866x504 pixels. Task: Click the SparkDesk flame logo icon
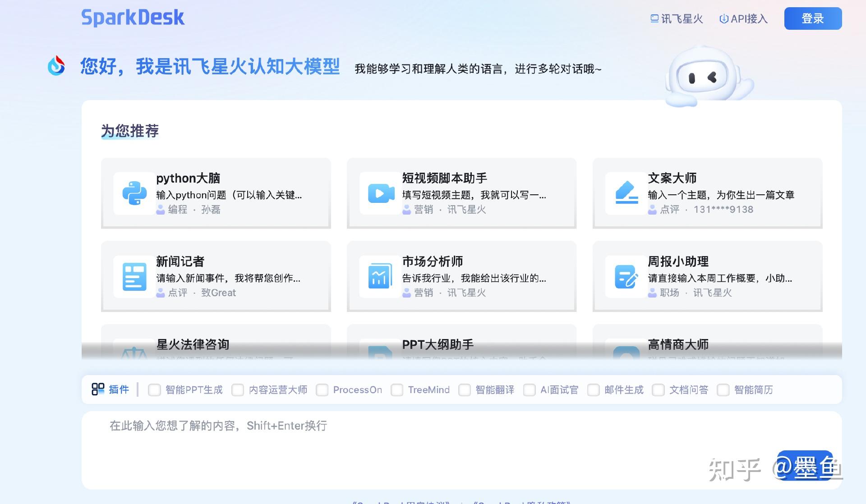56,66
